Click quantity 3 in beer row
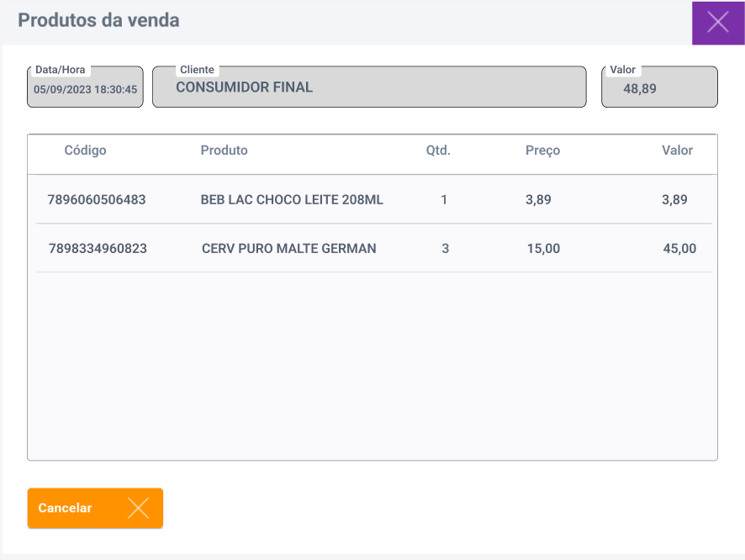 (445, 249)
